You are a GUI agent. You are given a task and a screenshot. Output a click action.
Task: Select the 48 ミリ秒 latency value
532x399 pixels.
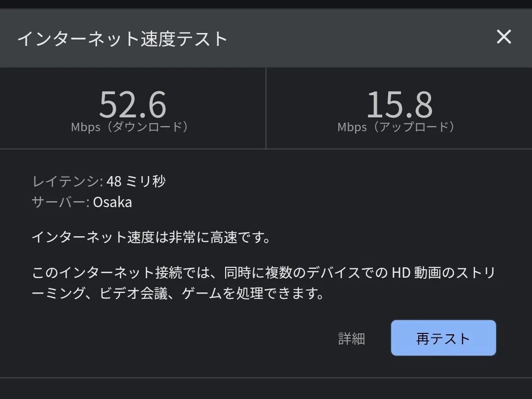[136, 181]
